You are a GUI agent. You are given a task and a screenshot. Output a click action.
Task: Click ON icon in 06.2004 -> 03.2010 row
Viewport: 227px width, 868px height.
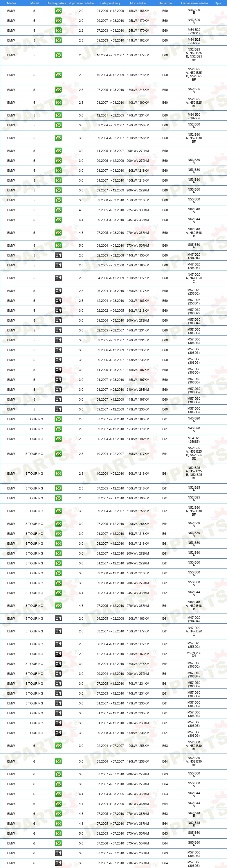click(58, 290)
